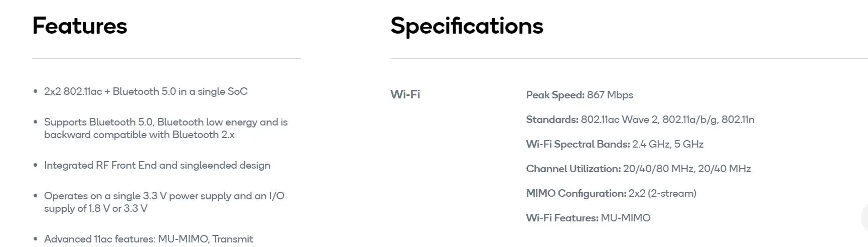Screen dimensions: 868x247
Task: Click the 2x2 802.11ac single SoC bullet
Action: click(146, 91)
